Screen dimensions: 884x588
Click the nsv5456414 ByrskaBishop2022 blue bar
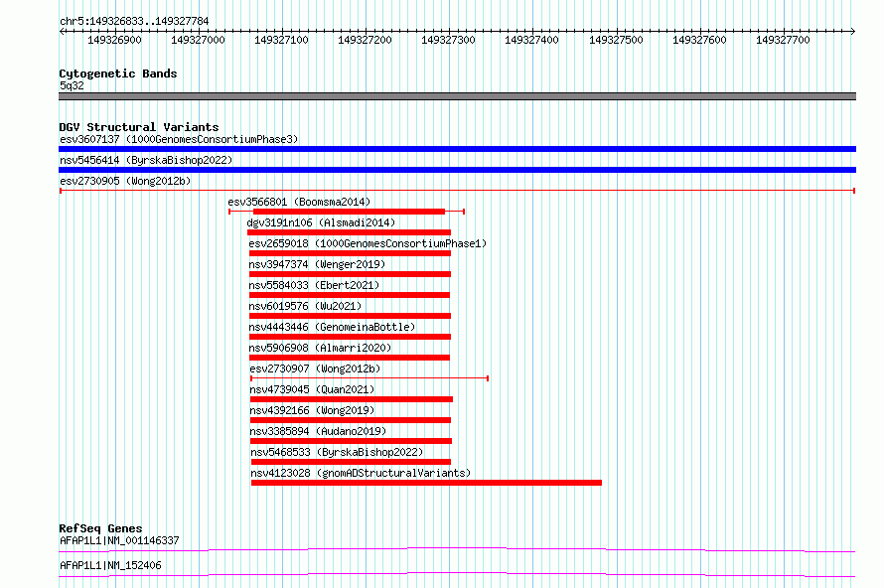click(x=457, y=170)
